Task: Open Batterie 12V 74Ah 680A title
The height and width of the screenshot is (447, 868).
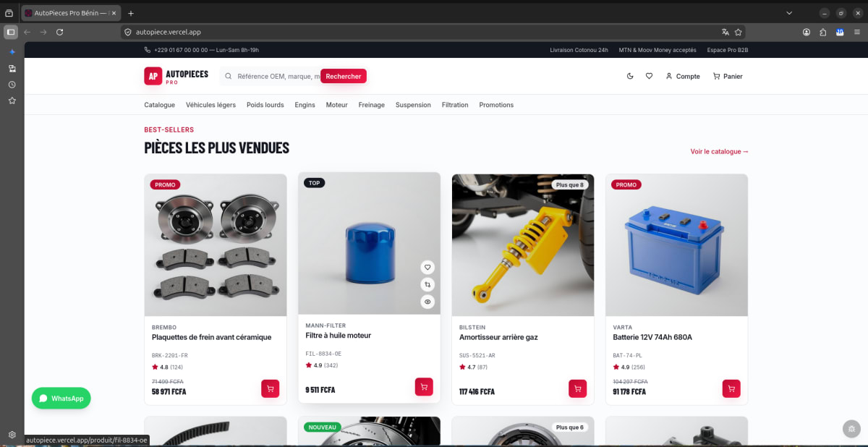Action: pyautogui.click(x=652, y=337)
